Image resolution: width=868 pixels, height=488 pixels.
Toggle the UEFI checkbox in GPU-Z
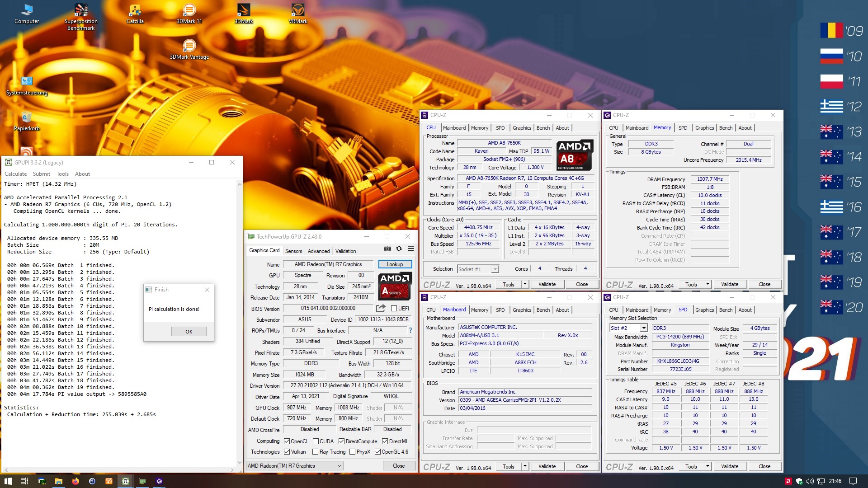[x=394, y=309]
